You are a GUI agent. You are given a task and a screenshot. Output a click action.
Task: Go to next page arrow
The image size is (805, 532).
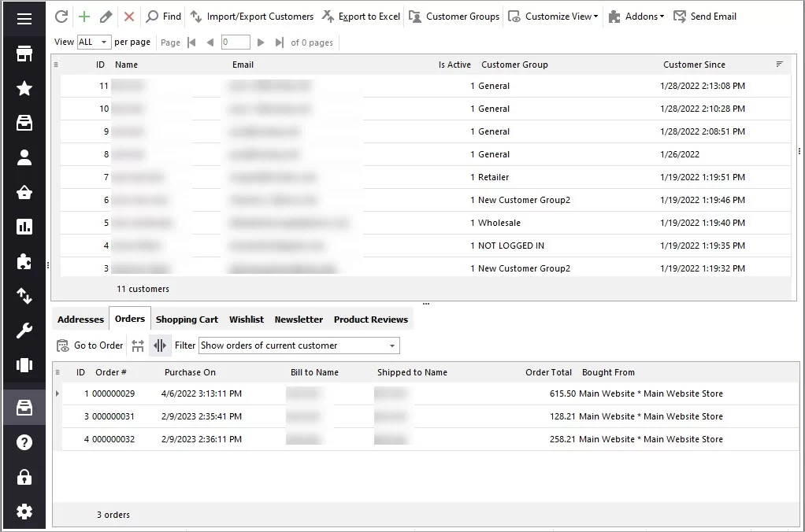[261, 42]
